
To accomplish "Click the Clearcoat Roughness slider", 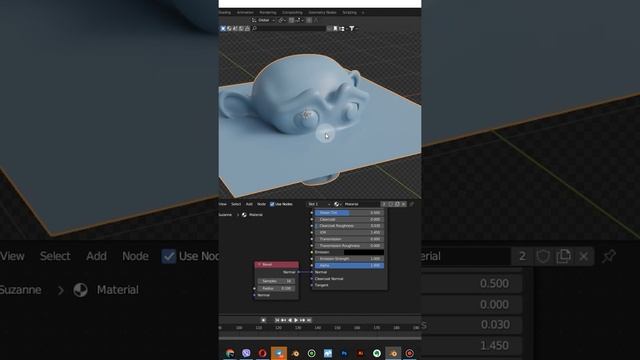I will point(349,226).
